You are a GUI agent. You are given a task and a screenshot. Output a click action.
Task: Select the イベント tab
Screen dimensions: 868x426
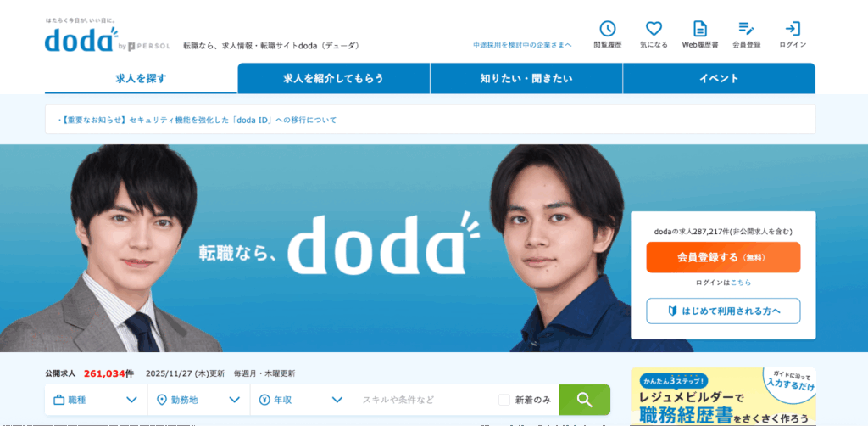(x=719, y=79)
